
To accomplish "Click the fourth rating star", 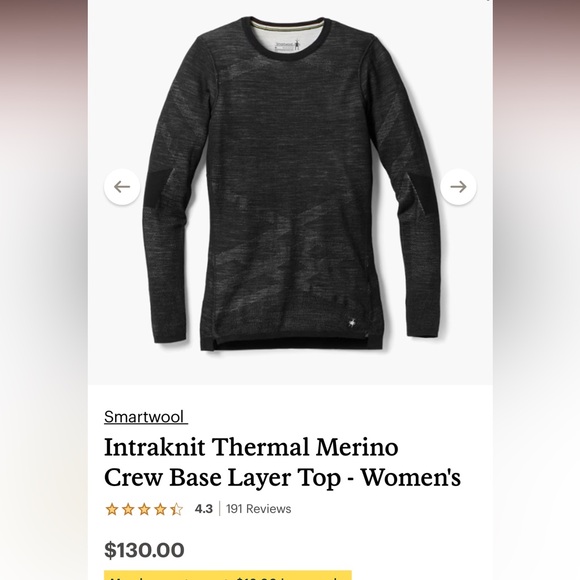I will pos(161,509).
